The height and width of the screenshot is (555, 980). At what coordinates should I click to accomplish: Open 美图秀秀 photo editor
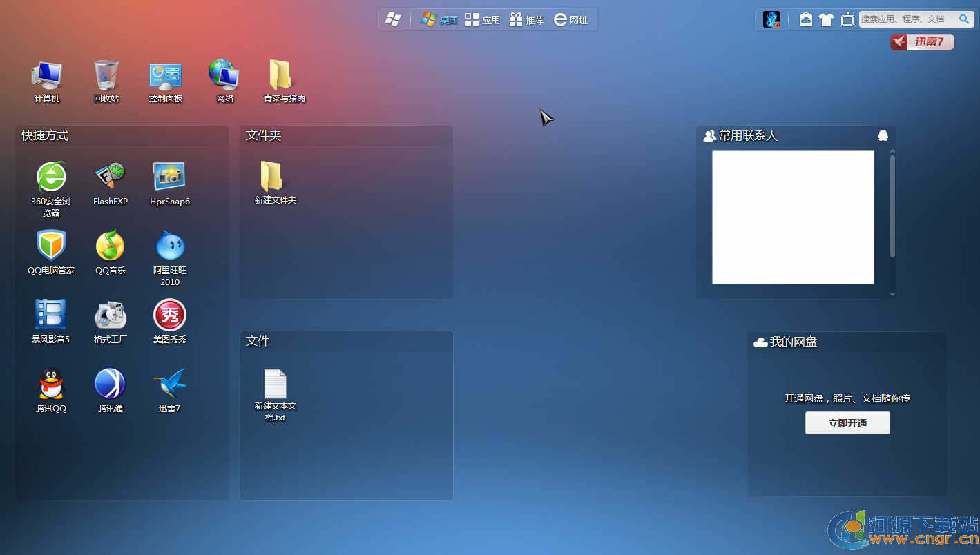[x=169, y=315]
